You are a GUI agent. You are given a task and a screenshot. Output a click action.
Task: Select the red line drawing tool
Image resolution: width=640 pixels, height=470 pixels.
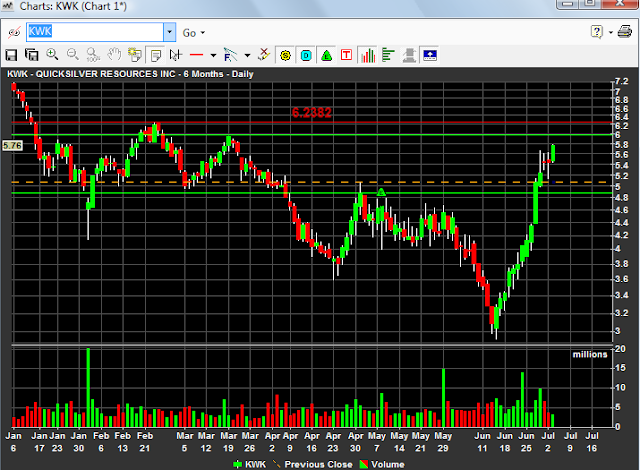[196, 55]
